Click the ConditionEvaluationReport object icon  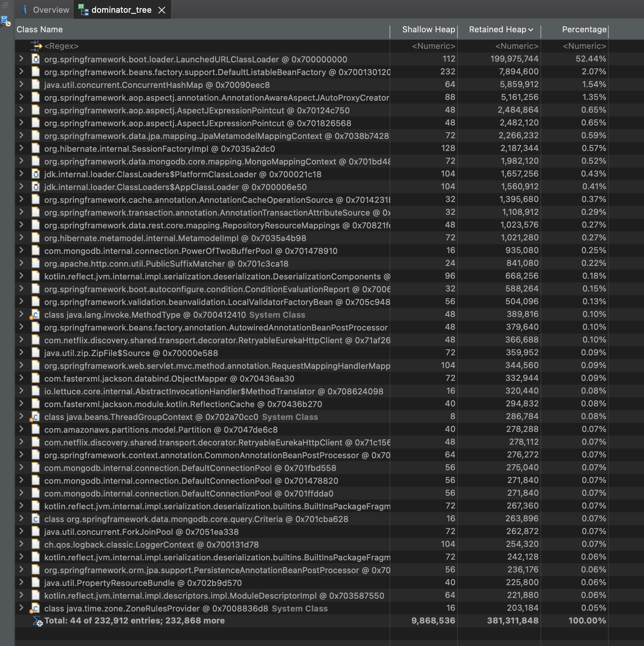(x=36, y=289)
